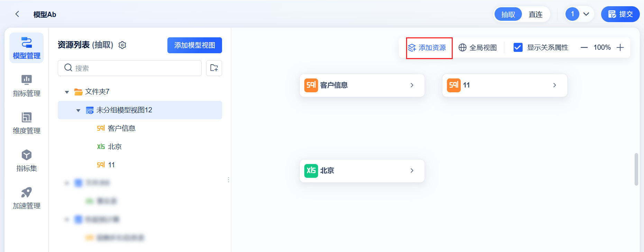644x252 pixels.
Task: Open the dropdown next to number 1
Action: pyautogui.click(x=586, y=14)
